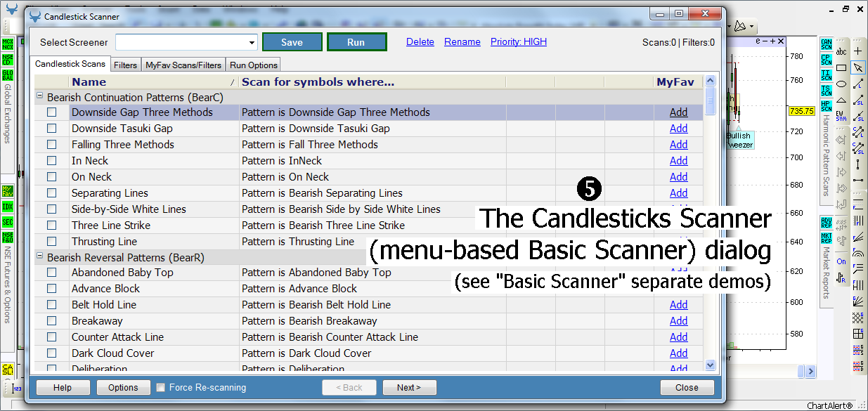868x411 pixels.
Task: Open the TI SCN scan icon
Action: point(826,76)
